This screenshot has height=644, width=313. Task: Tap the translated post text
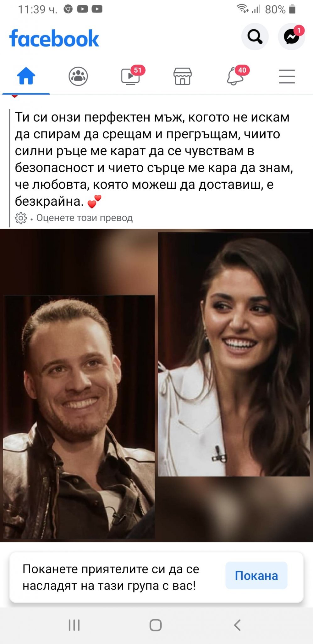click(x=154, y=159)
